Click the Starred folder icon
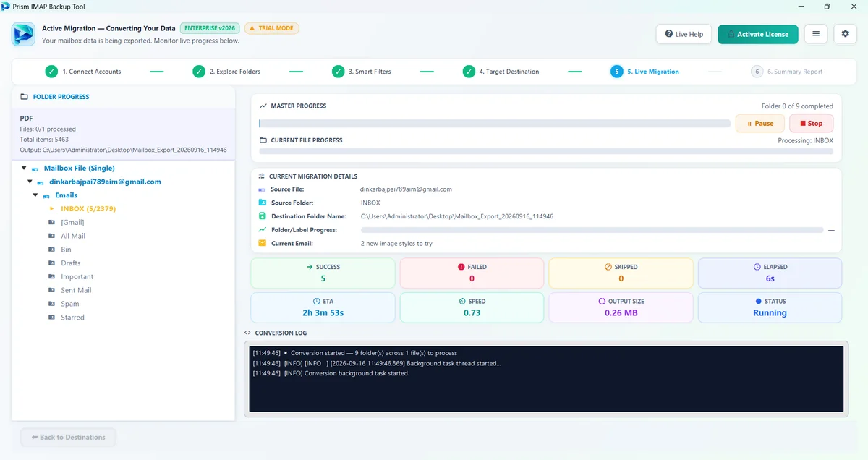 (x=51, y=318)
